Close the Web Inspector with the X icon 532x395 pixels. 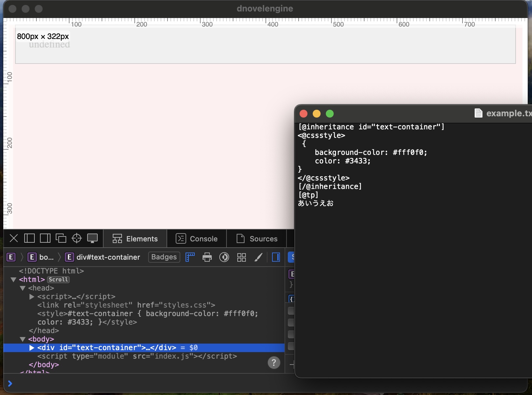[14, 238]
